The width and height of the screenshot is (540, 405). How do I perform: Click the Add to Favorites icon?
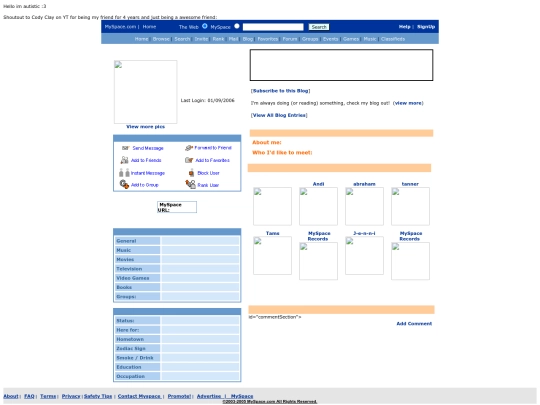(189, 160)
